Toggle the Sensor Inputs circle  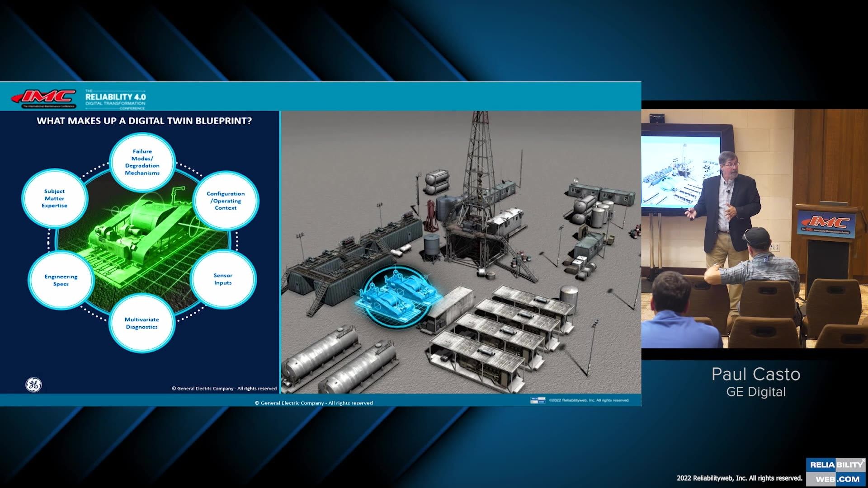(x=223, y=279)
